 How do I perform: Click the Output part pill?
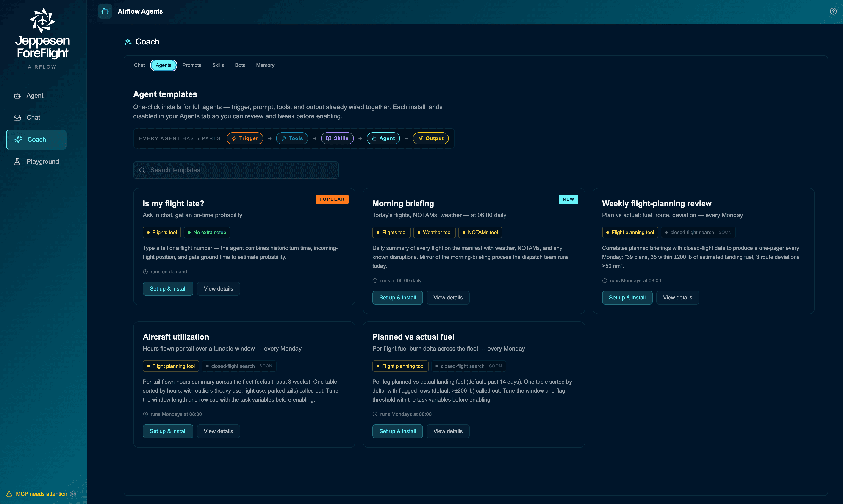pyautogui.click(x=431, y=138)
